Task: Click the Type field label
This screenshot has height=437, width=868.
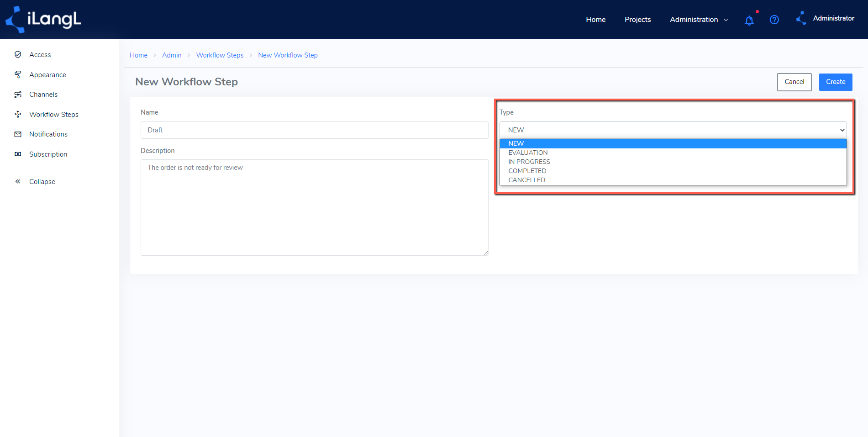Action: [506, 112]
